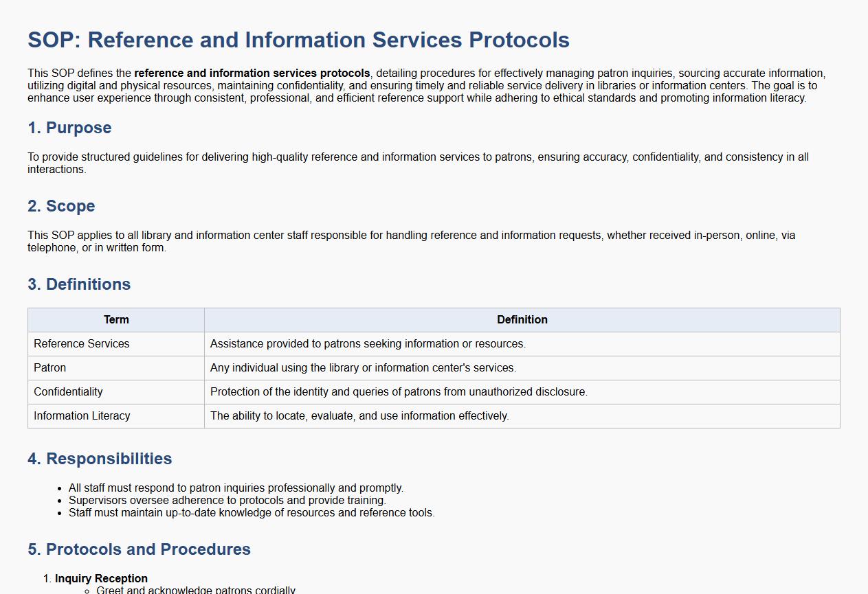Select the '1. Purpose' heading
This screenshot has height=594, width=868.
(x=69, y=128)
